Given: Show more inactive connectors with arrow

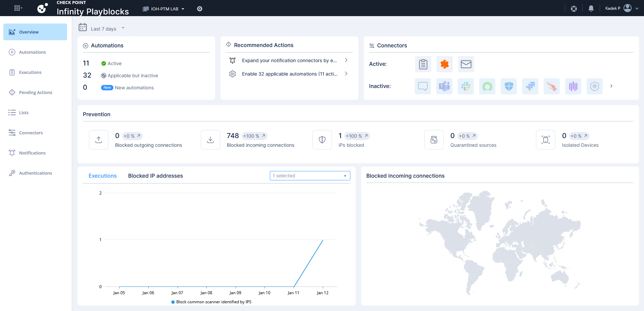Looking at the screenshot, I should pyautogui.click(x=611, y=86).
